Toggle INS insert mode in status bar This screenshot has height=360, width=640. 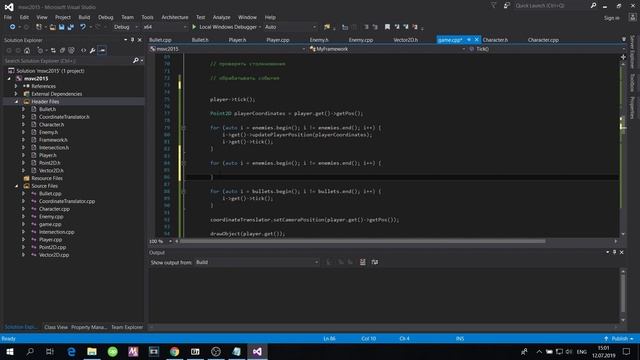pyautogui.click(x=460, y=338)
